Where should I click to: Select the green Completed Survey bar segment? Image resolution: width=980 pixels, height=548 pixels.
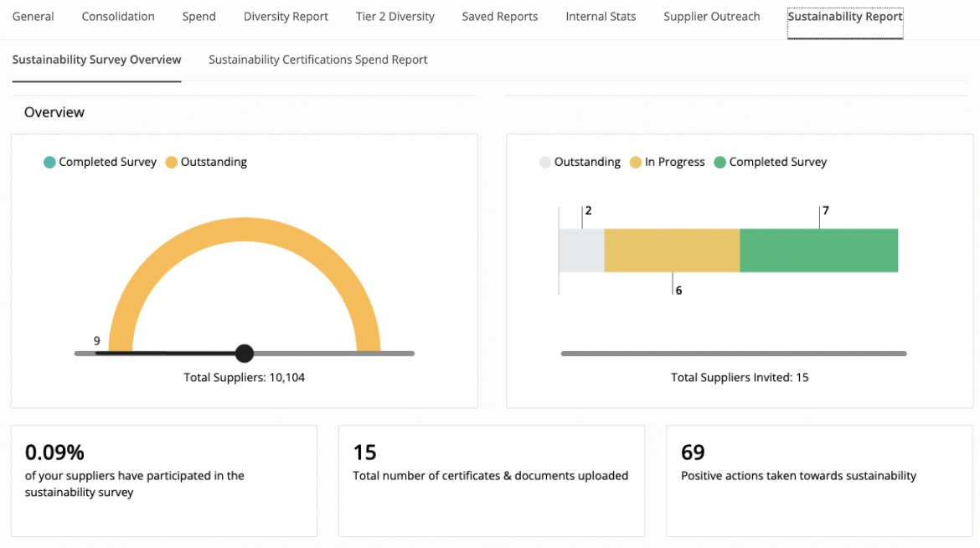point(818,250)
